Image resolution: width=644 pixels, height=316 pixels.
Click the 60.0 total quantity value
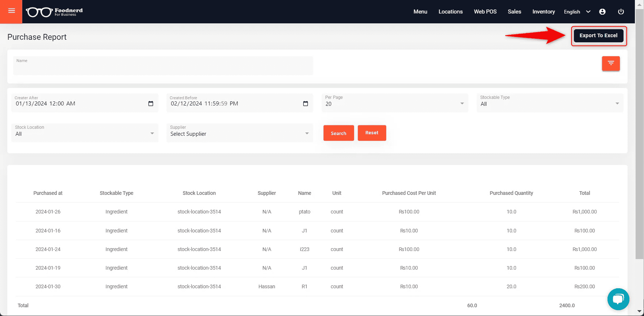(x=472, y=305)
